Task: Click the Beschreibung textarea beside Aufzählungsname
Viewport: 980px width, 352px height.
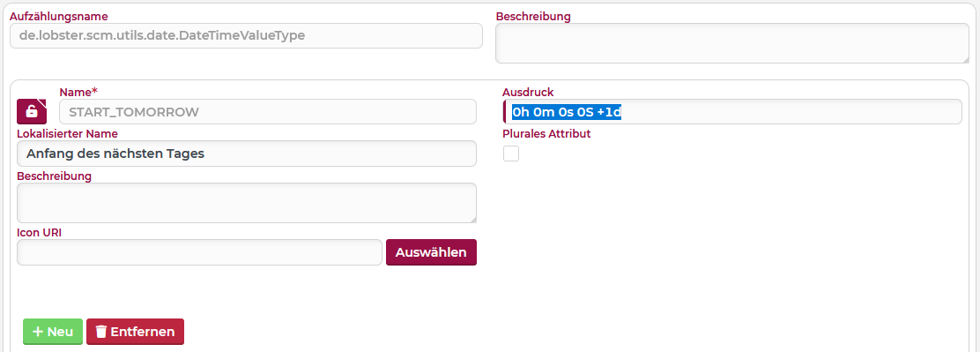Action: point(732,43)
